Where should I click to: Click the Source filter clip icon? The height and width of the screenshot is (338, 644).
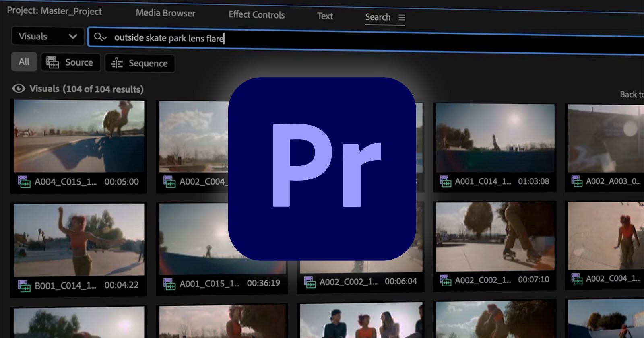(x=53, y=62)
